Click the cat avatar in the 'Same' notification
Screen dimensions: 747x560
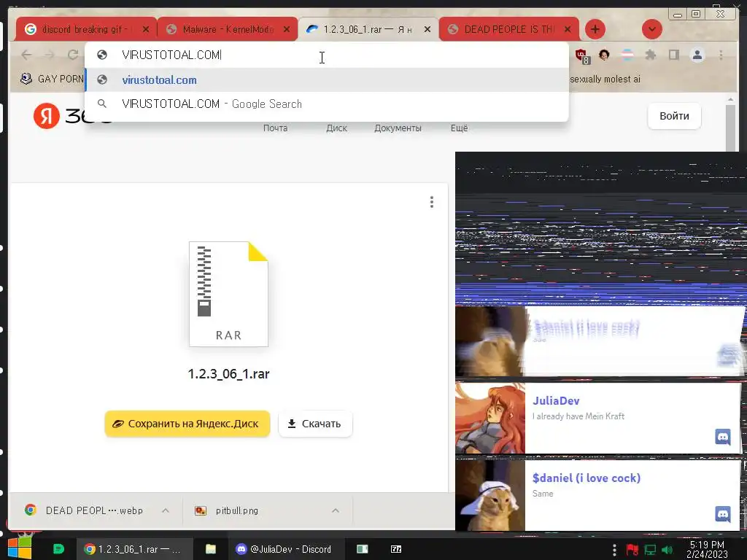(490, 495)
